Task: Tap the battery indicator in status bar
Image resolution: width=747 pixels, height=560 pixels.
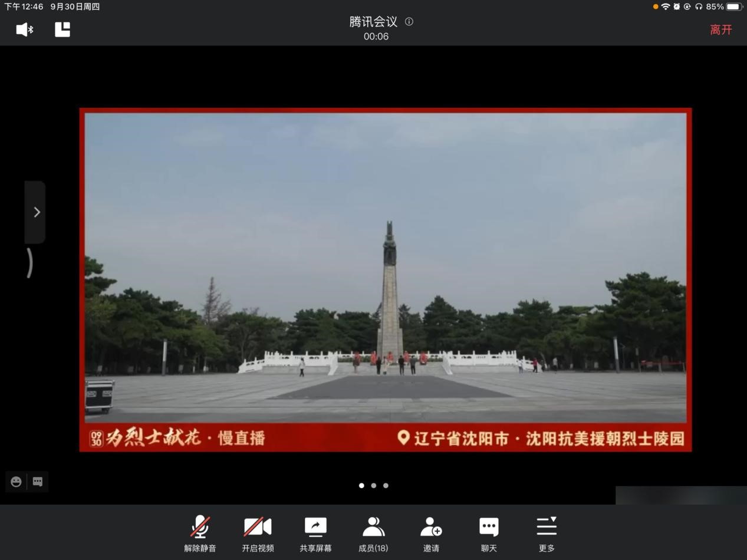Action: coord(734,6)
